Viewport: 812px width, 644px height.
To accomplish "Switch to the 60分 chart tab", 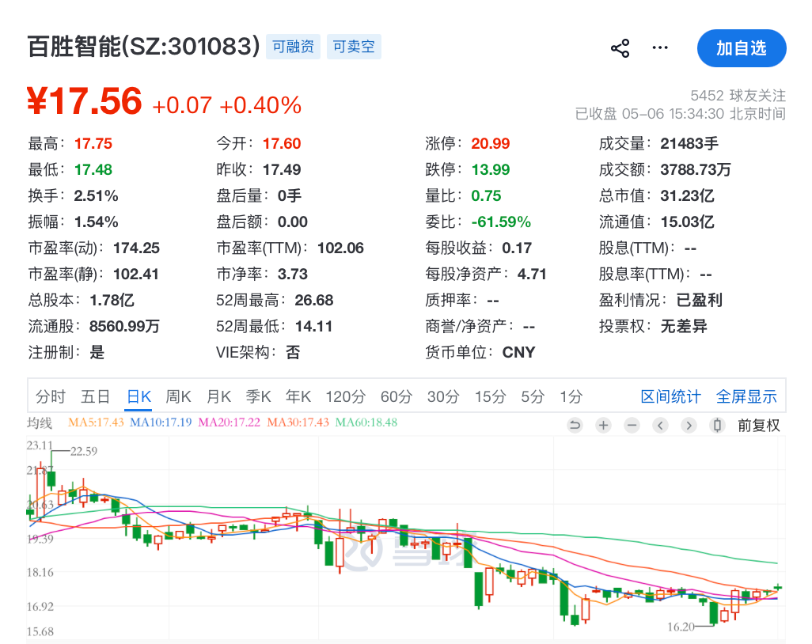I will 397,397.
